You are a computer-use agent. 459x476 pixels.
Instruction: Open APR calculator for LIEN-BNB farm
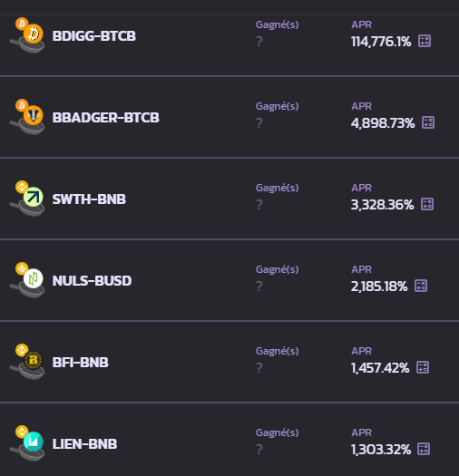424,449
